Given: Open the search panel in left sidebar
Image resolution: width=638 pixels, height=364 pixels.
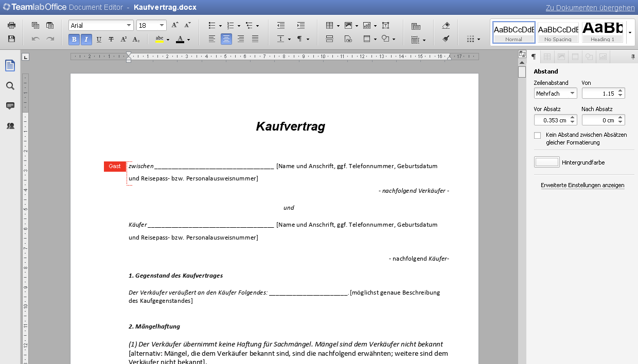Looking at the screenshot, I should coord(10,86).
